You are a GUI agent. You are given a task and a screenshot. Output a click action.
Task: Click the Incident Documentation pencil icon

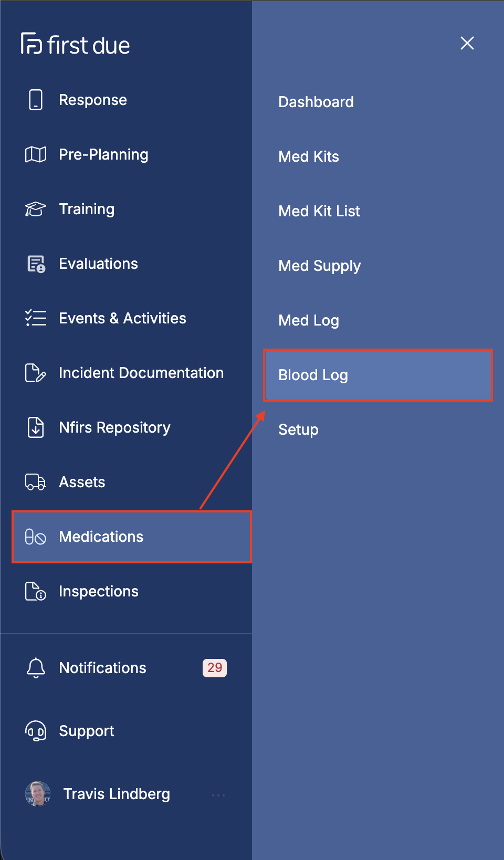point(36,373)
